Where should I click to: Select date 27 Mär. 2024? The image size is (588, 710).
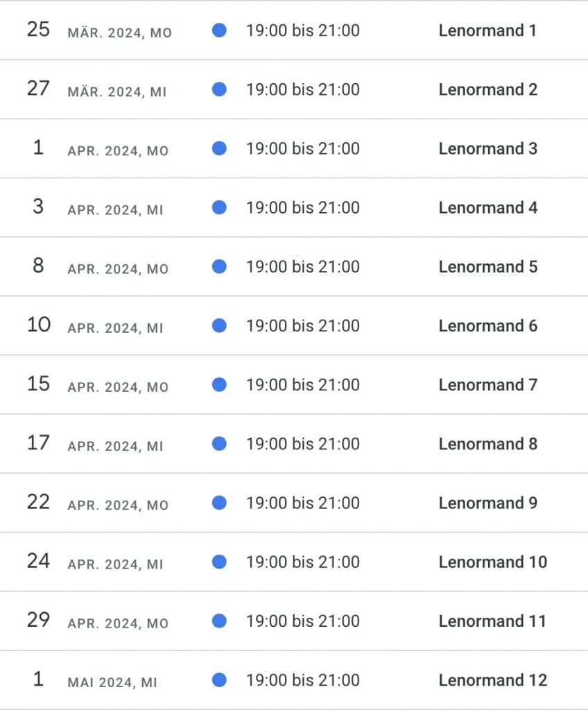38,89
